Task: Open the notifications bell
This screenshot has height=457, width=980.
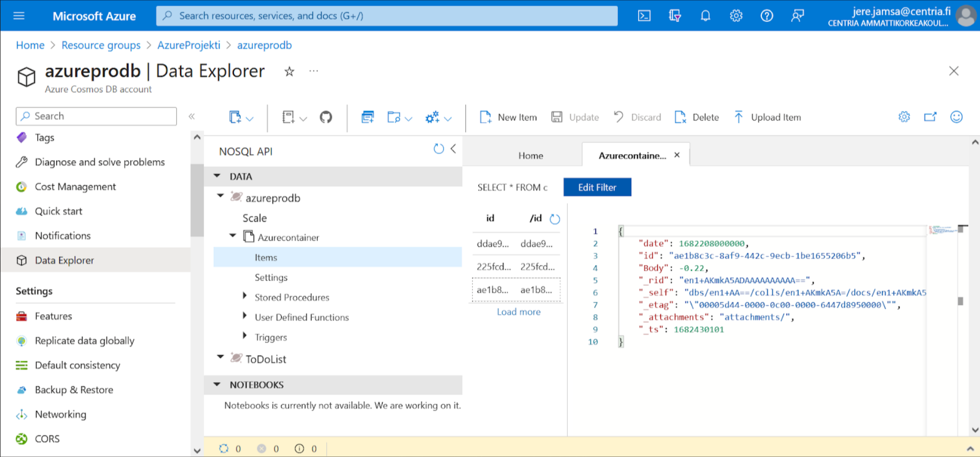Action: [x=705, y=16]
